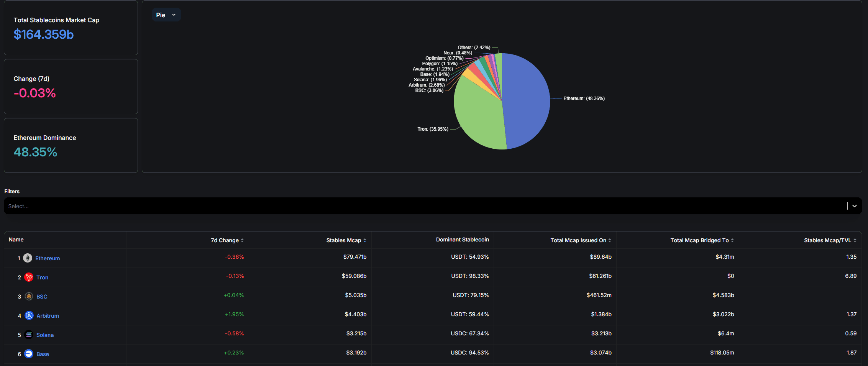Click the Solana chain logo icon
Screen dimensions: 868x366
29,335
